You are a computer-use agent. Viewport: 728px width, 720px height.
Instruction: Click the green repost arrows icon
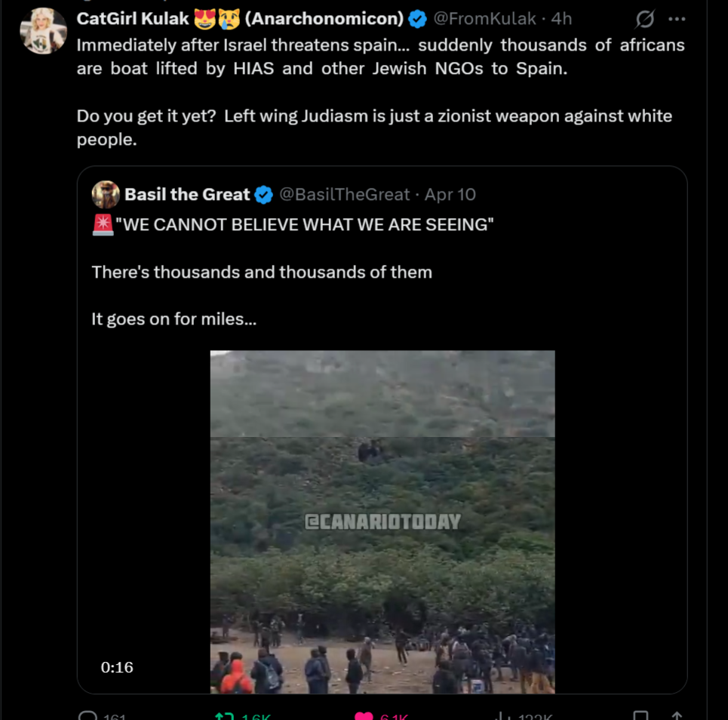click(x=224, y=715)
